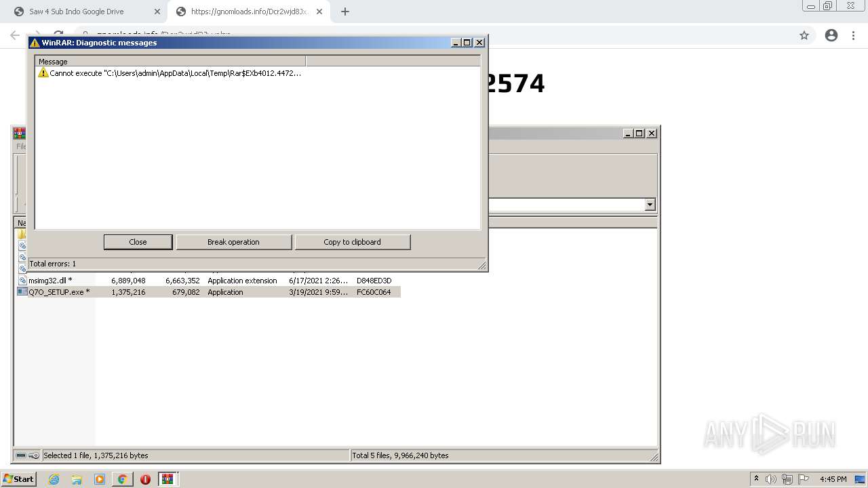
Task: Click the WinRAR status bar drive icon
Action: pos(21,455)
